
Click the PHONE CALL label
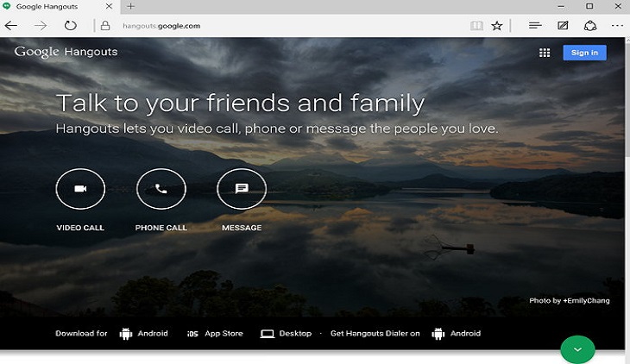click(x=161, y=228)
